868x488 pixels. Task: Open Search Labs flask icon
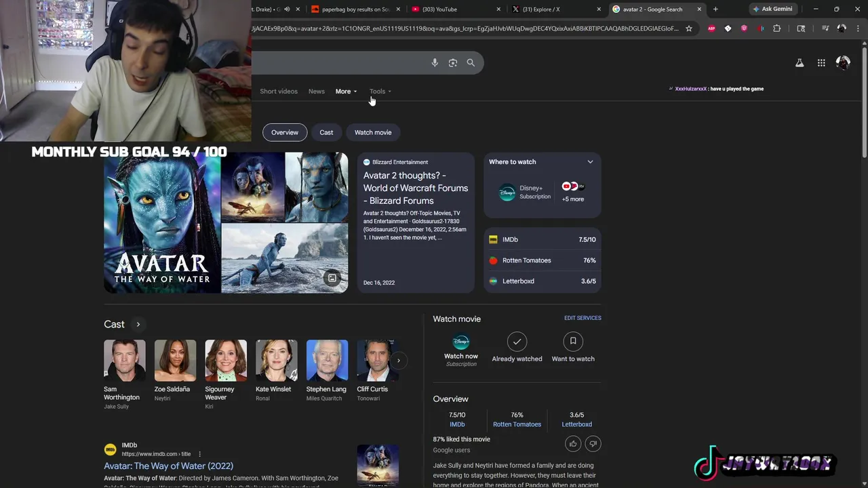800,62
